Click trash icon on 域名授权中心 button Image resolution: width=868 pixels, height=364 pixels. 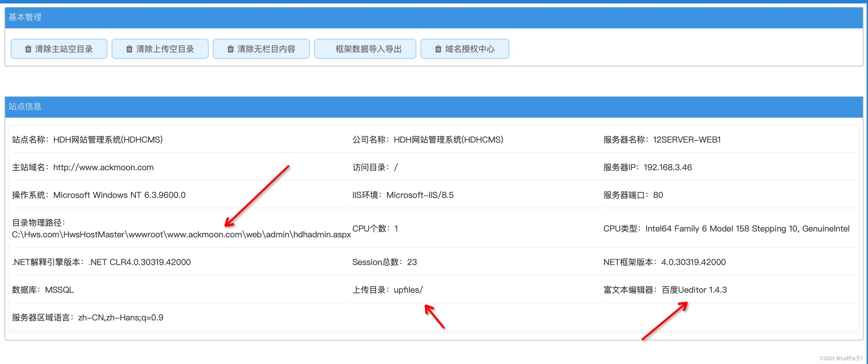438,49
